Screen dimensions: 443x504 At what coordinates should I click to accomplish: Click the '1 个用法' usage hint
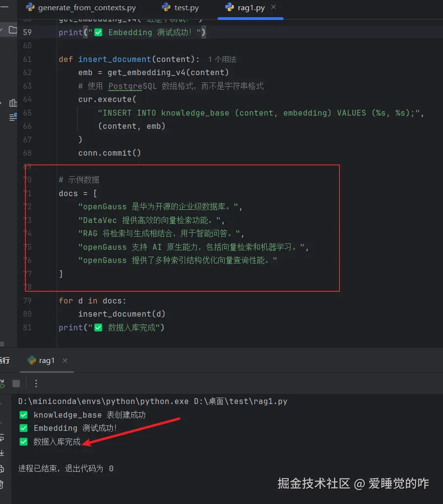(x=222, y=60)
